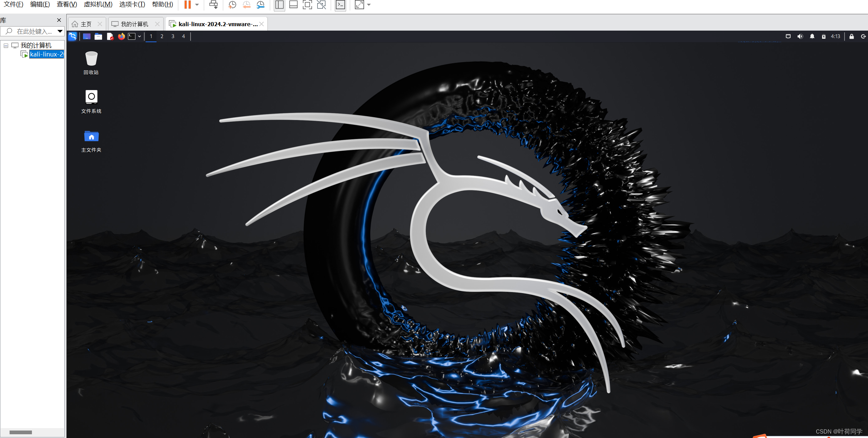
Task: Click the library panel horizontal scrollbar
Action: (21, 432)
